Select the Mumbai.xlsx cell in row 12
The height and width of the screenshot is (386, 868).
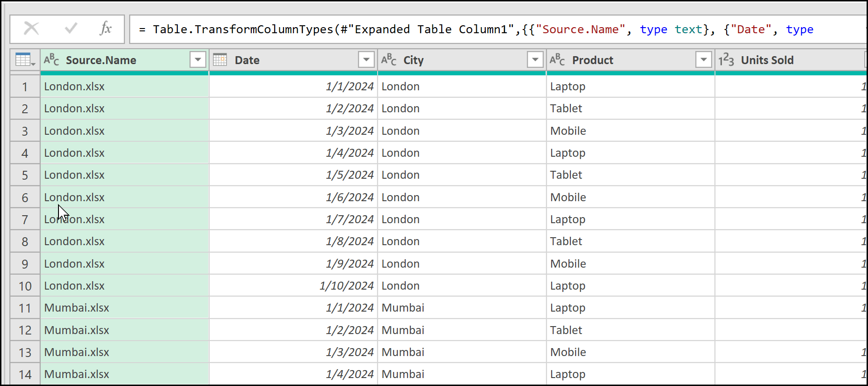[77, 330]
